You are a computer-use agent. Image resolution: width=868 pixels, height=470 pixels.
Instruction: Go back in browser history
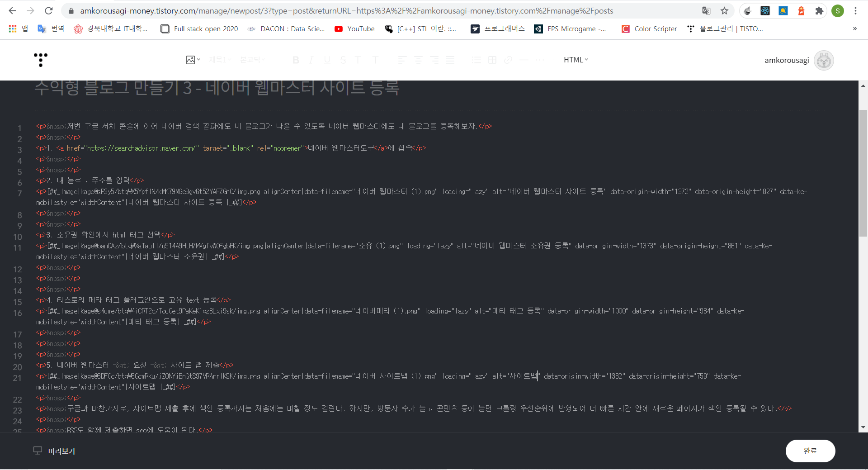(x=13, y=11)
